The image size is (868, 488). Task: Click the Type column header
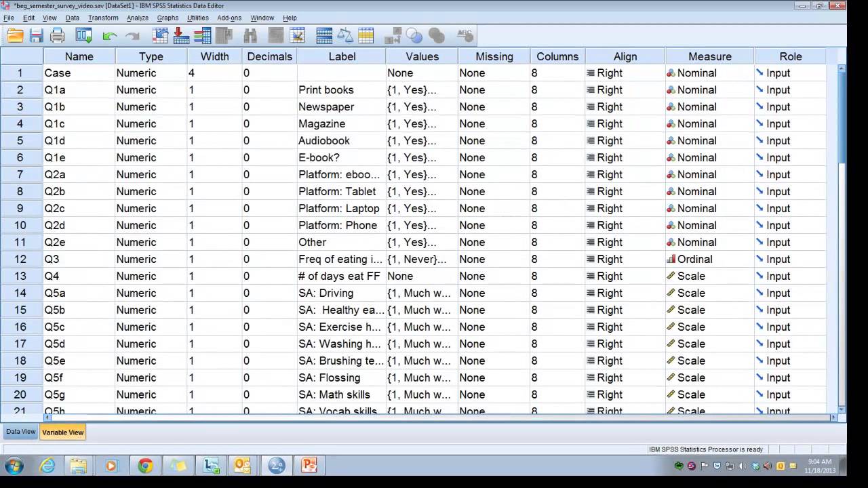151,56
